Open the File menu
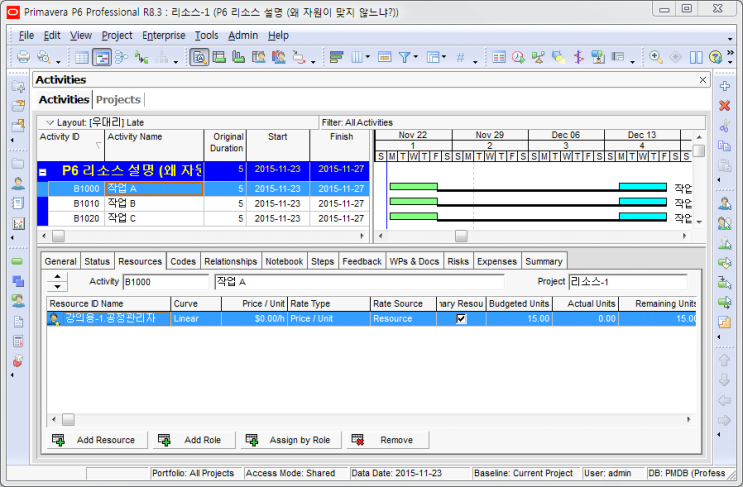The width and height of the screenshot is (743, 487). (26, 36)
